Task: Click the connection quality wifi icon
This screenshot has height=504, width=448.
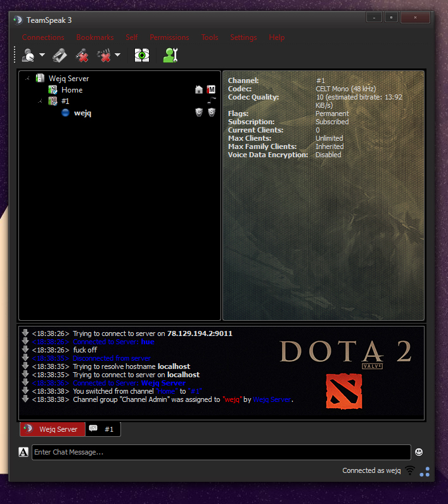Action: 410,470
